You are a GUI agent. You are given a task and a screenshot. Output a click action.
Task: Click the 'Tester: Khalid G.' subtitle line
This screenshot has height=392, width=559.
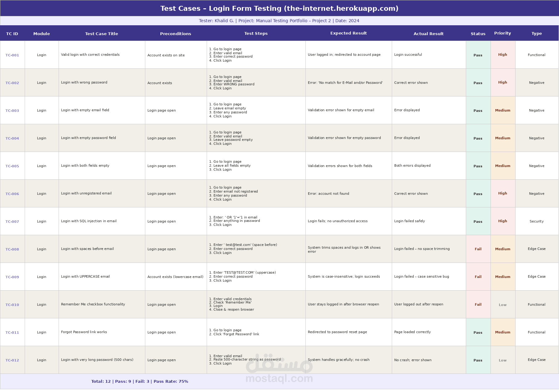279,21
